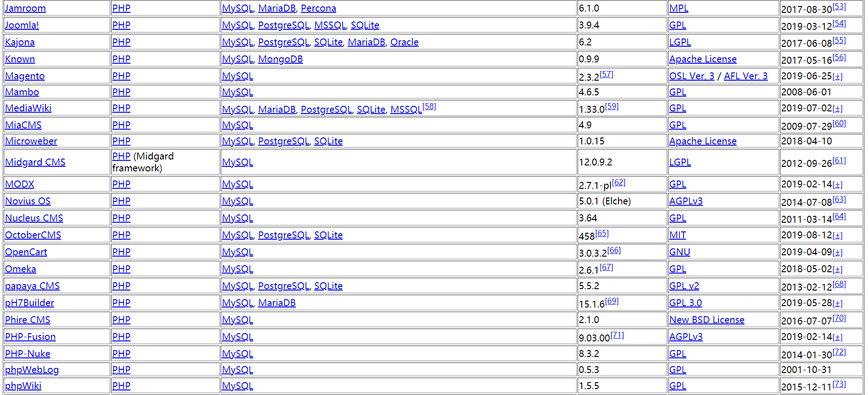Click the AFL Ver. 3 license link
The height and width of the screenshot is (395, 868).
pyautogui.click(x=746, y=76)
